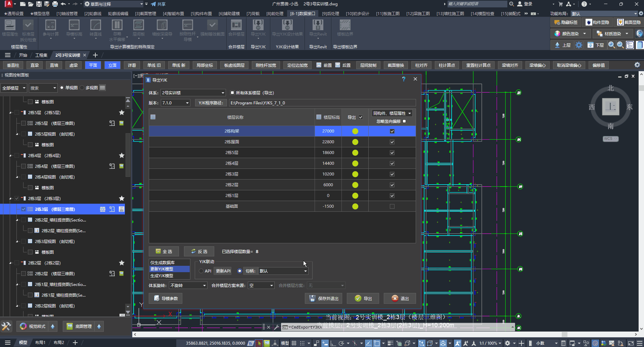644x347 pixels.
Task: Click yellow status dot for 2栋3层
Action: (355, 174)
